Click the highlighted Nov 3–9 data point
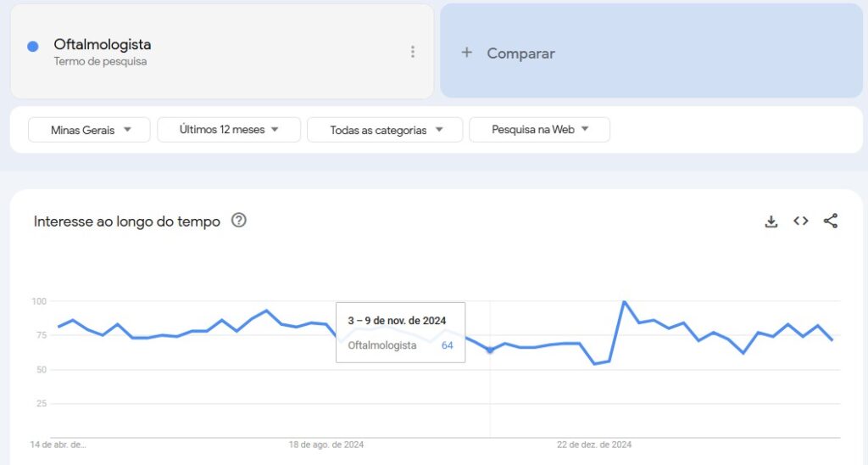This screenshot has height=465, width=868. point(489,350)
